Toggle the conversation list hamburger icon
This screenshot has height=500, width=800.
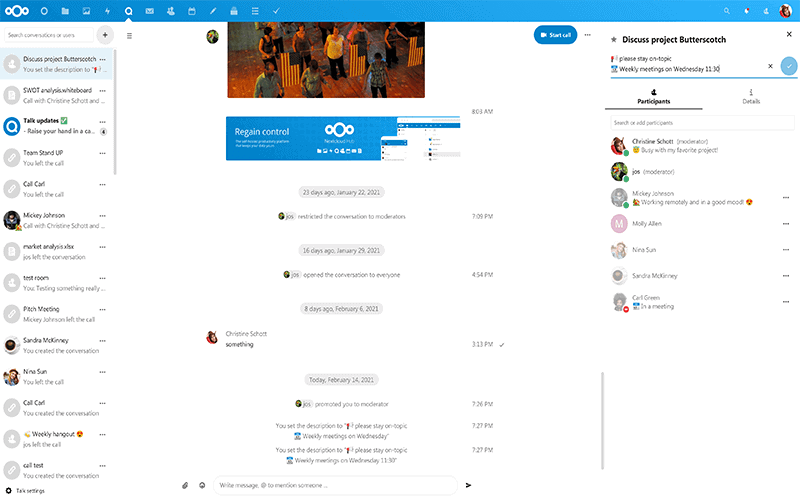[129, 35]
